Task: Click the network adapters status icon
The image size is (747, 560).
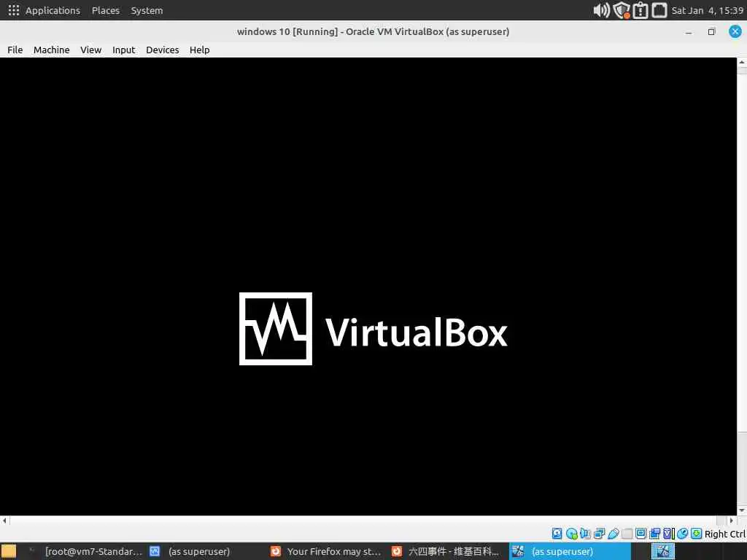Action: click(599, 533)
